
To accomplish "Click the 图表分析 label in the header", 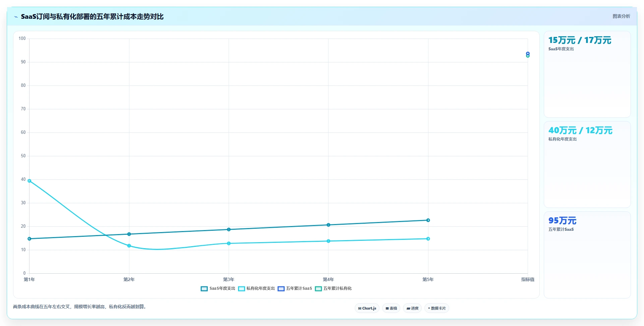I will (x=621, y=16).
